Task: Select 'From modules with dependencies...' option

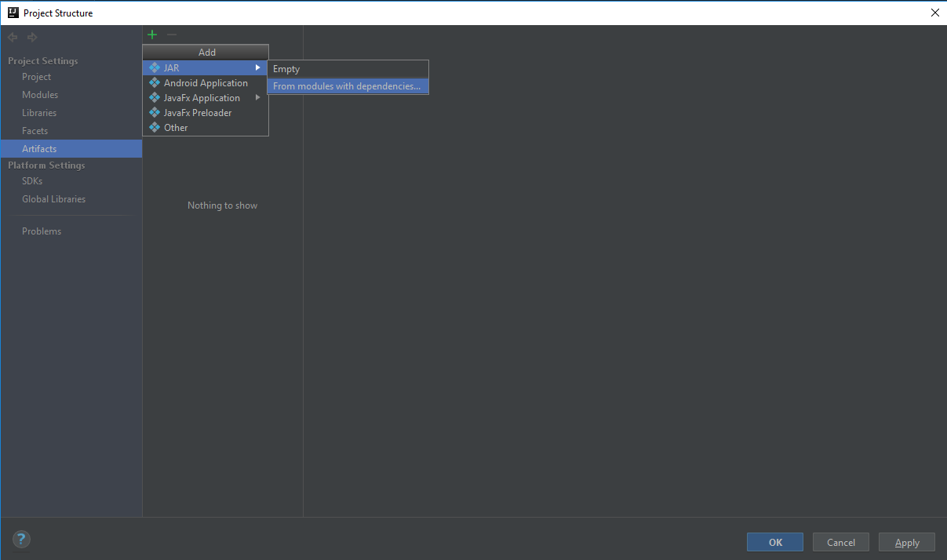Action: pos(347,86)
